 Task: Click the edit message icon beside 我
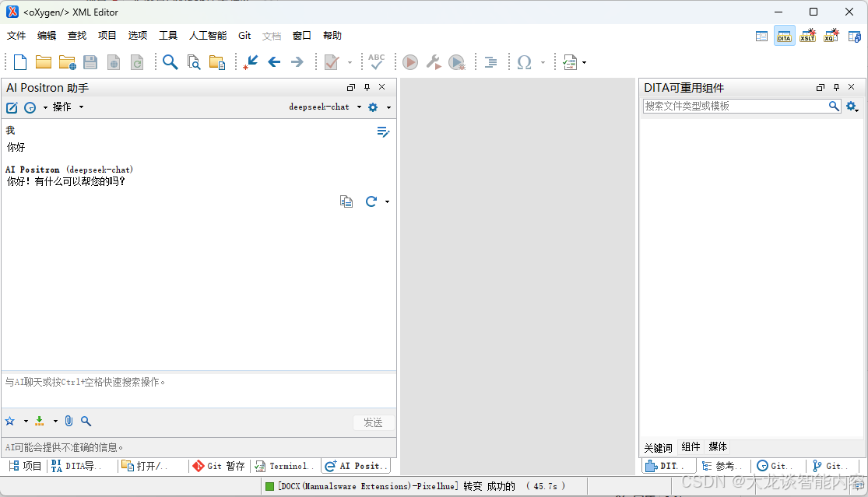pyautogui.click(x=383, y=131)
